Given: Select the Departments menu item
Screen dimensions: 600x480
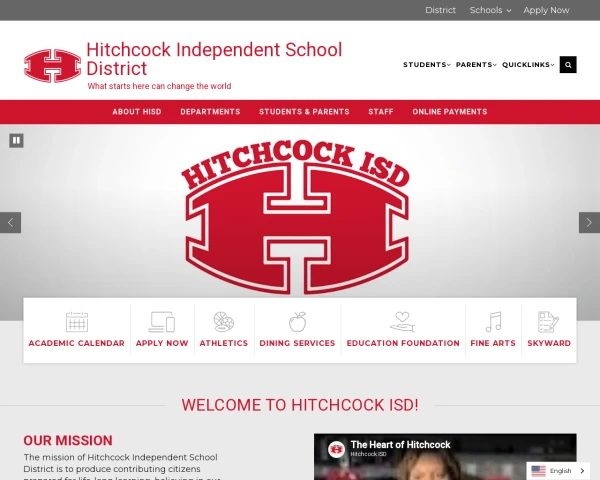Looking at the screenshot, I should tap(210, 112).
